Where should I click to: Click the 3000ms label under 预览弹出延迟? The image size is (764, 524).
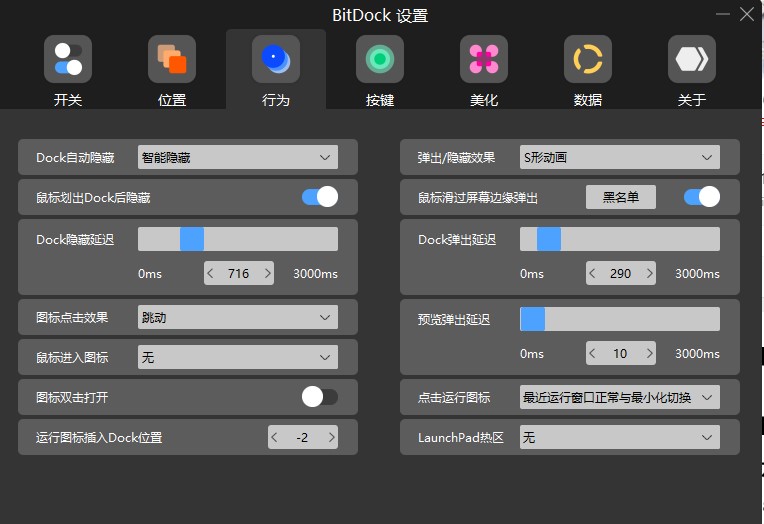point(697,353)
